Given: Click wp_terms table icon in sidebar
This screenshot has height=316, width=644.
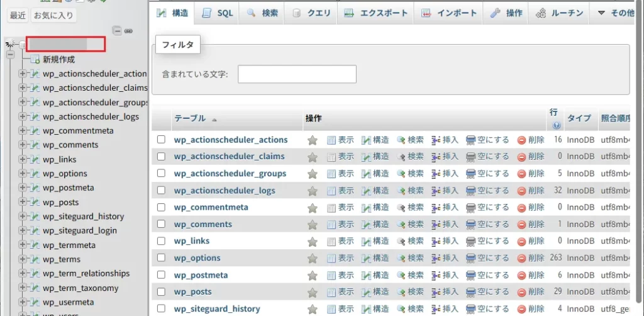Looking at the screenshot, I should (x=35, y=260).
